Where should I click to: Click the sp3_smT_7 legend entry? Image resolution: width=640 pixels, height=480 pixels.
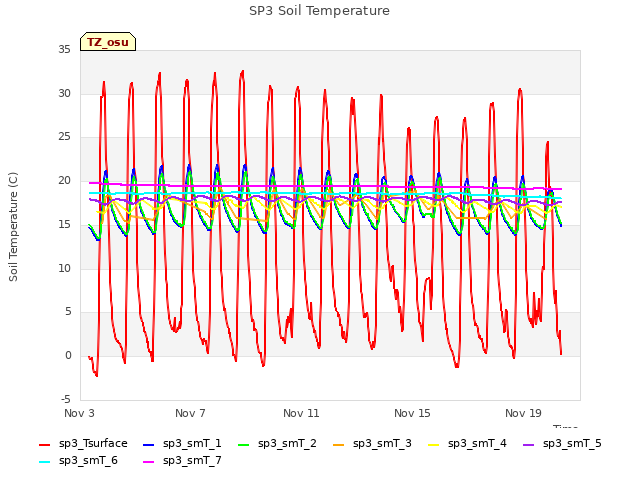coord(182,461)
